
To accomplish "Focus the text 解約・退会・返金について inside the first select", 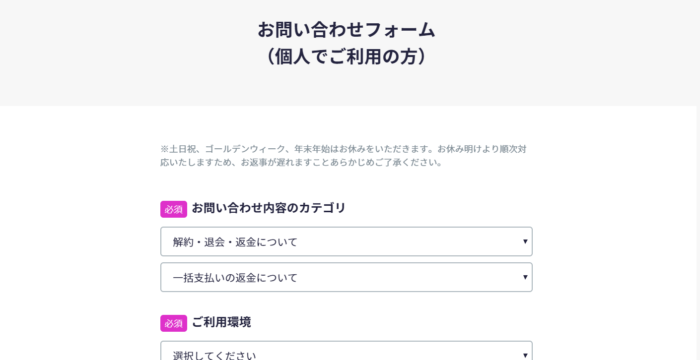I will [x=235, y=242].
